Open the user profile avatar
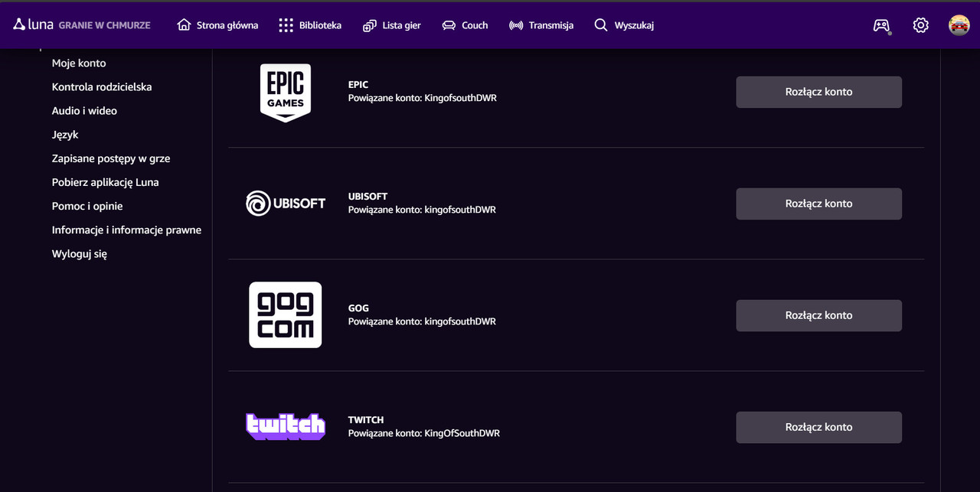The image size is (980, 492). pos(959,25)
